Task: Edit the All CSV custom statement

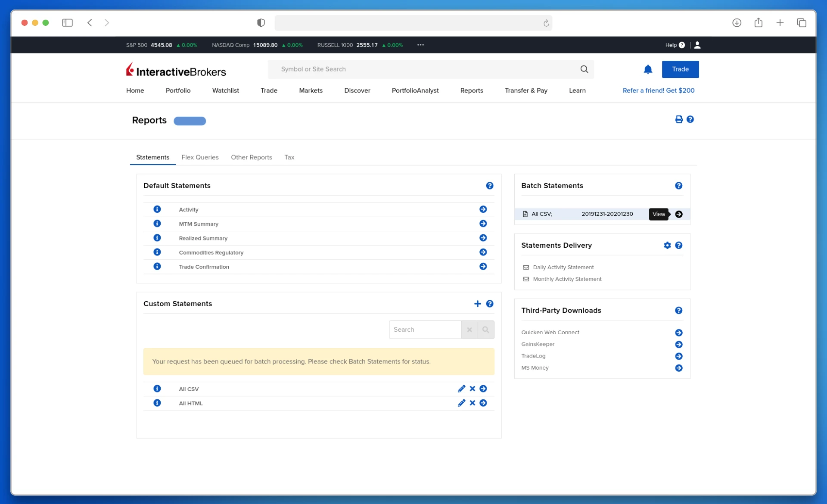Action: click(461, 389)
